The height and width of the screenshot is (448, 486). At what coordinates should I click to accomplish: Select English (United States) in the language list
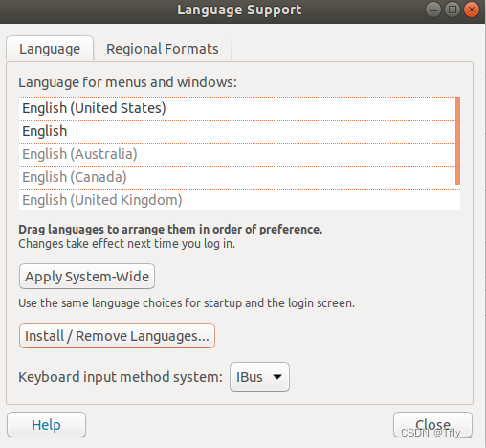pyautogui.click(x=237, y=108)
